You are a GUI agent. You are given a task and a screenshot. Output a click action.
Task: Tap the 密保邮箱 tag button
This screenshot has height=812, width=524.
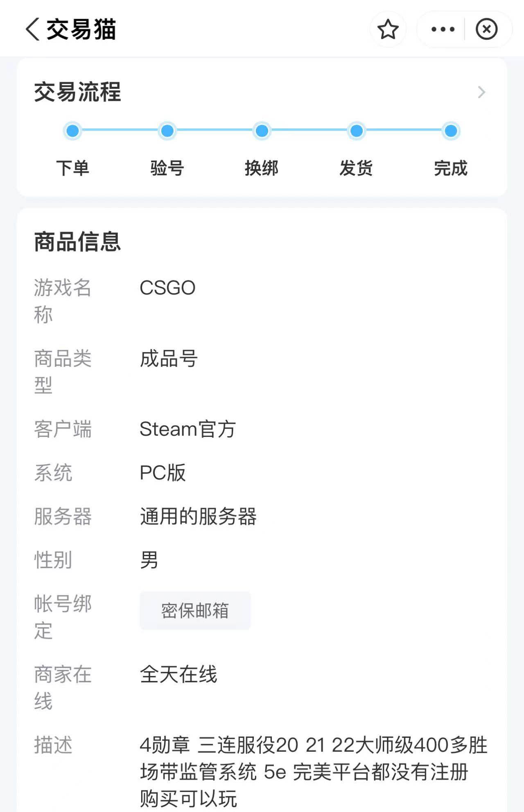pyautogui.click(x=195, y=610)
